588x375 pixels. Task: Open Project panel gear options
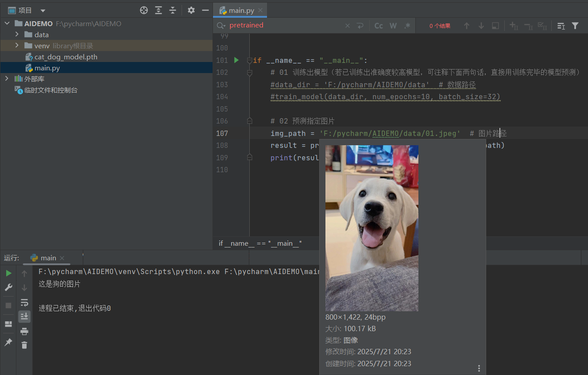pyautogui.click(x=191, y=10)
